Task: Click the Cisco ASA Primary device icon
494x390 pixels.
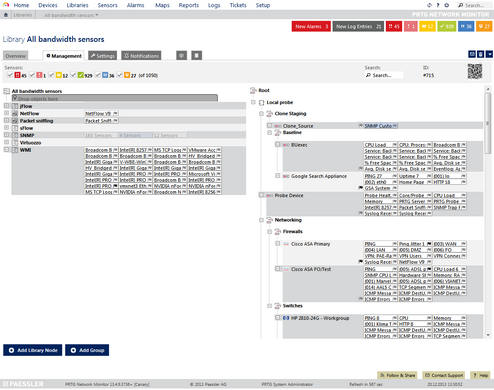Action: pyautogui.click(x=286, y=244)
